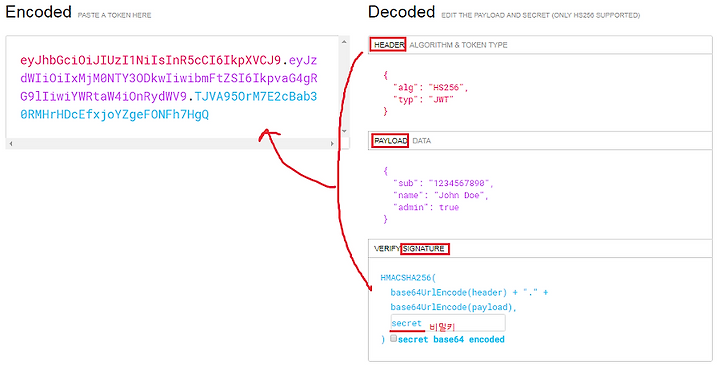Click the PASTE A TOKEN HERE hint text
The width and height of the screenshot is (720, 365).
point(114,15)
